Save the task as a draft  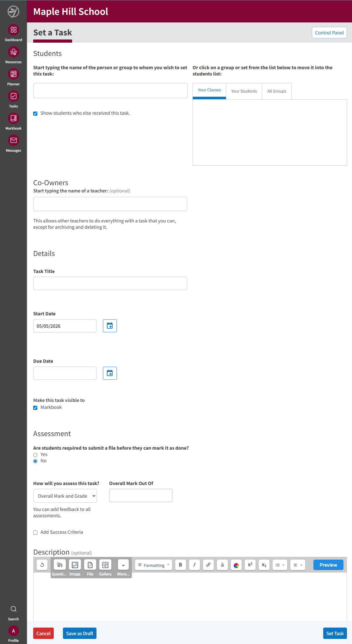[80, 633]
